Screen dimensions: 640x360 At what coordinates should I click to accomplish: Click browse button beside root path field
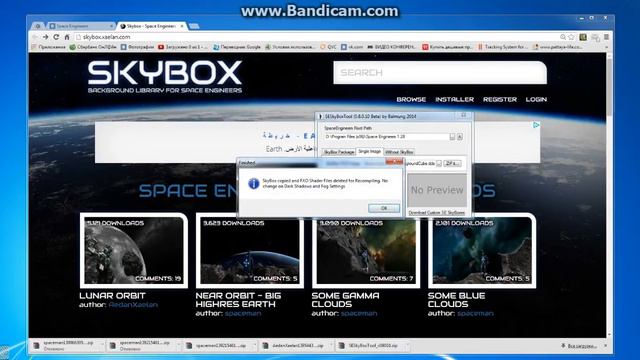(x=452, y=137)
